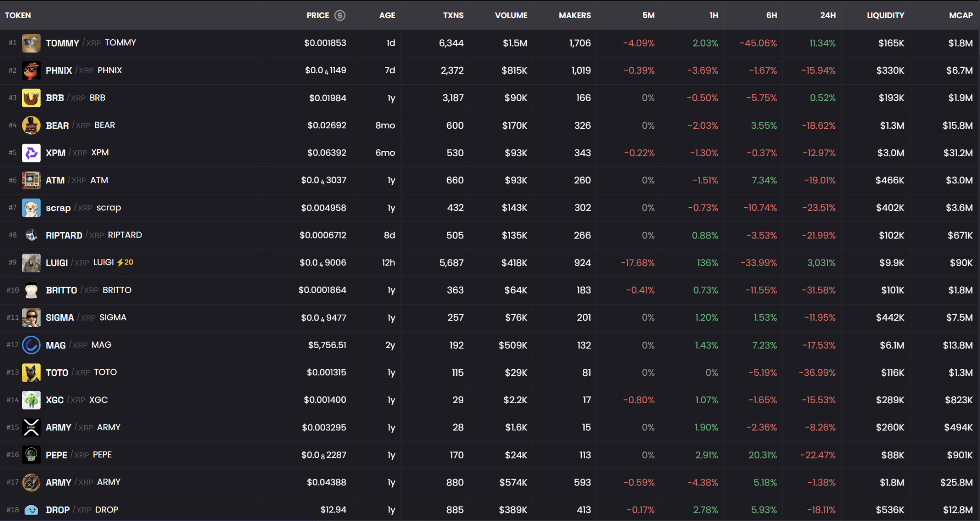
Task: Click the XPM purple token logo
Action: pyautogui.click(x=31, y=153)
